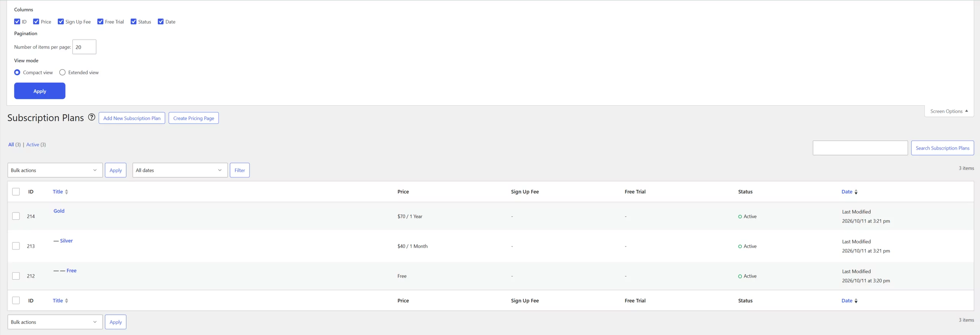
Task: Click the Title column header link
Action: pyautogui.click(x=58, y=191)
